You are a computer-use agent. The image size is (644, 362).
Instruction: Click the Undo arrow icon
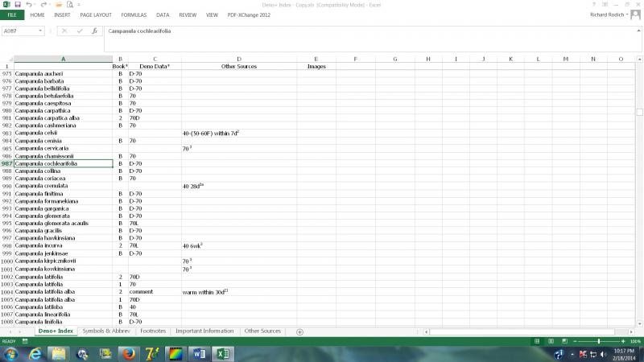click(29, 5)
